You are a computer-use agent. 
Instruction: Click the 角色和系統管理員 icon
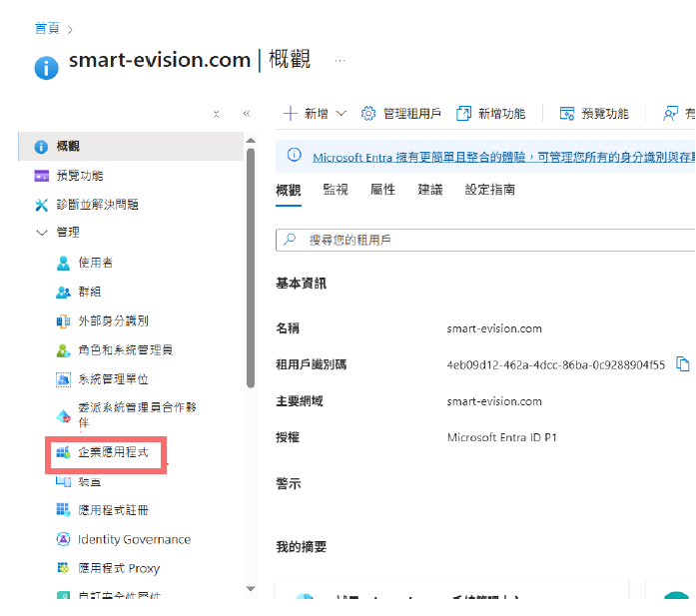[63, 350]
